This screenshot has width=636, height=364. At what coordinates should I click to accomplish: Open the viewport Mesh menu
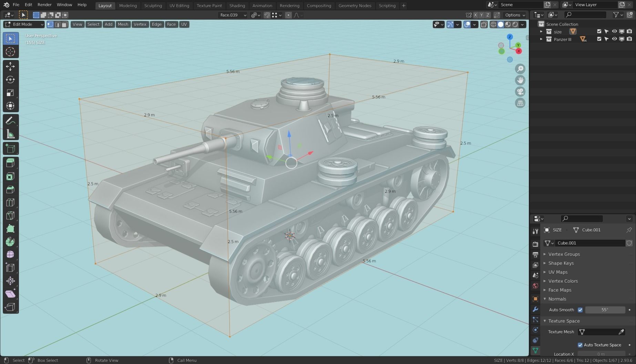tap(123, 24)
